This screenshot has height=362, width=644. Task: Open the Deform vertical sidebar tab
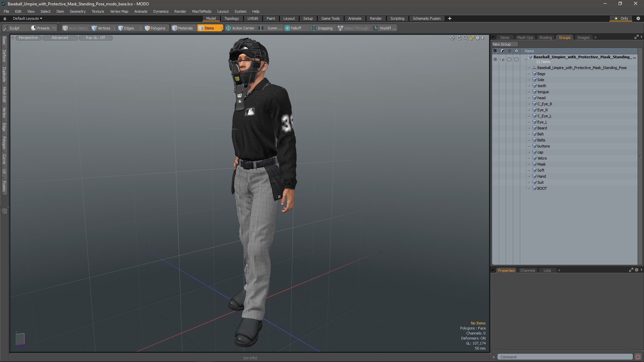(x=4, y=56)
